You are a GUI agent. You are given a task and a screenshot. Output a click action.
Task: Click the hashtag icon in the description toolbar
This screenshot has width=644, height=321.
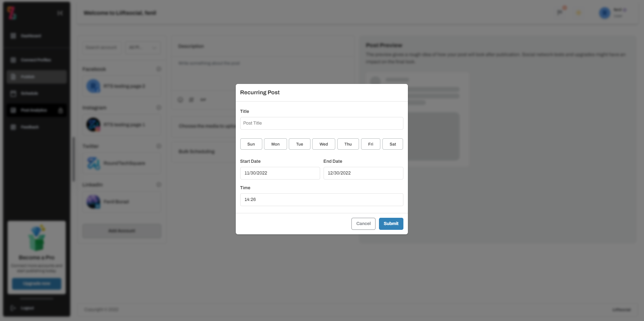(x=192, y=100)
